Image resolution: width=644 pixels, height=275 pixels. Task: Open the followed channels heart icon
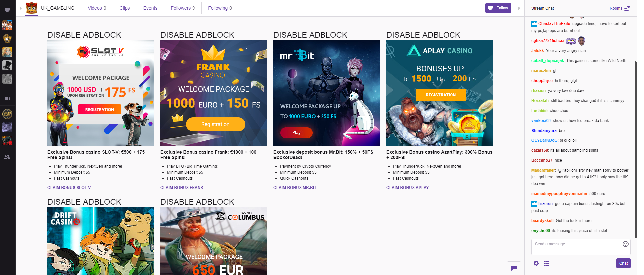[x=7, y=10]
